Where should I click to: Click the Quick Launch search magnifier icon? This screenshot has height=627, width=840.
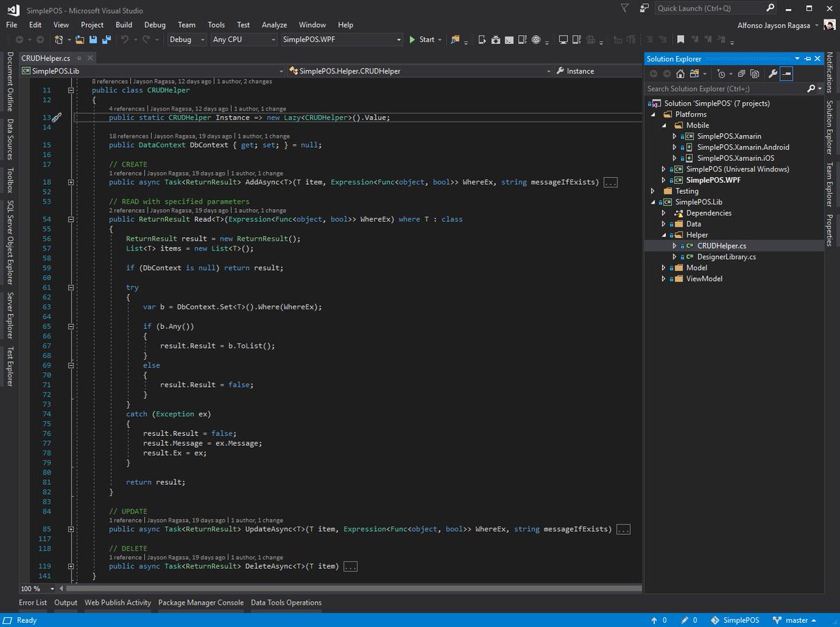[x=770, y=8]
